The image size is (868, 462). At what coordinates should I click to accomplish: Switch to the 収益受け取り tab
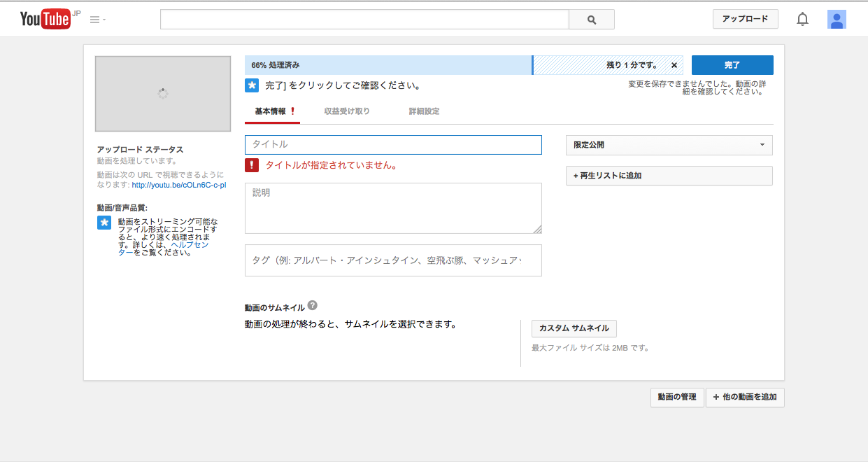347,111
